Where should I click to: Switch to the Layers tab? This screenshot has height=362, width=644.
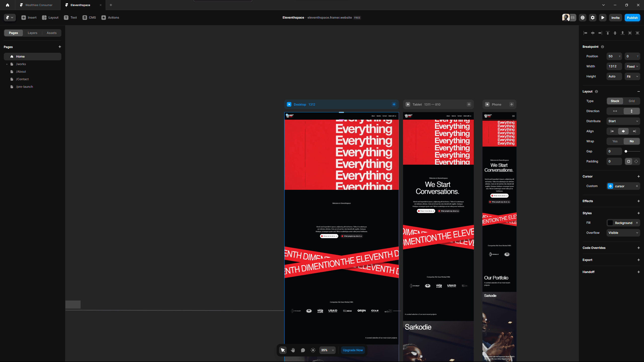pyautogui.click(x=32, y=33)
